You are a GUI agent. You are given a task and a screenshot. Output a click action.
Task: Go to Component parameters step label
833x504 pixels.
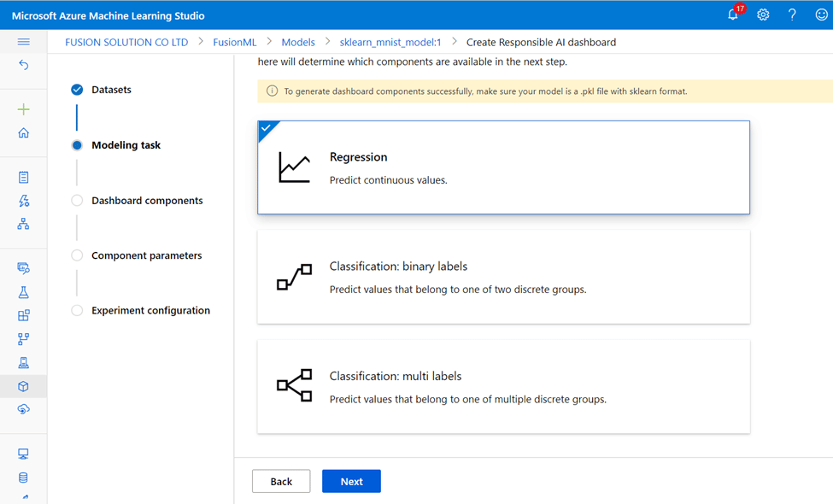tap(147, 255)
